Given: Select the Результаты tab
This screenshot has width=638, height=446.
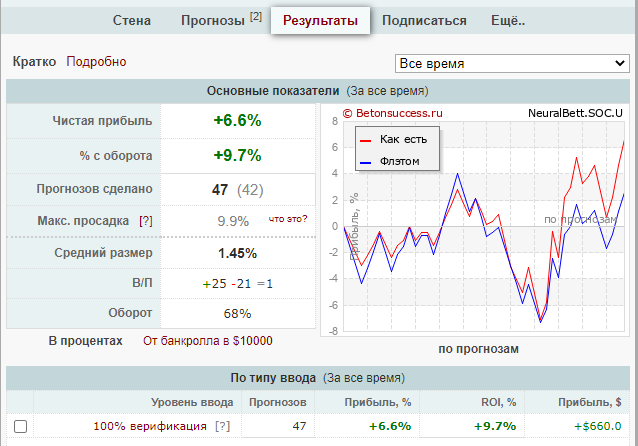Looking at the screenshot, I should point(320,20).
